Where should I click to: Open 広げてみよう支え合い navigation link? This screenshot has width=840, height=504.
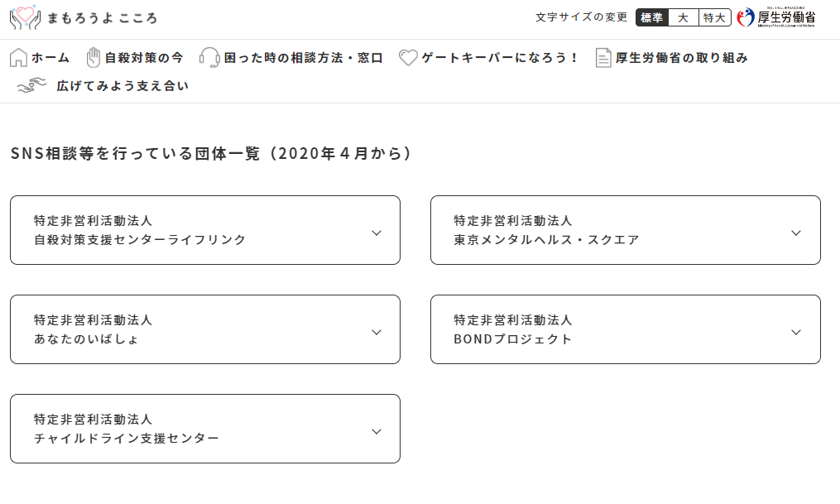(x=122, y=85)
